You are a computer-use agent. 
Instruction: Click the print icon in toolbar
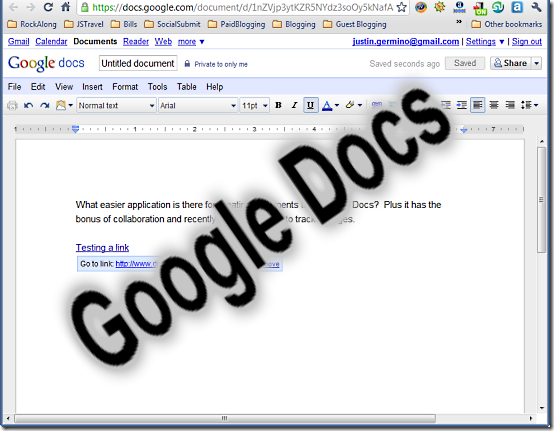tap(12, 105)
